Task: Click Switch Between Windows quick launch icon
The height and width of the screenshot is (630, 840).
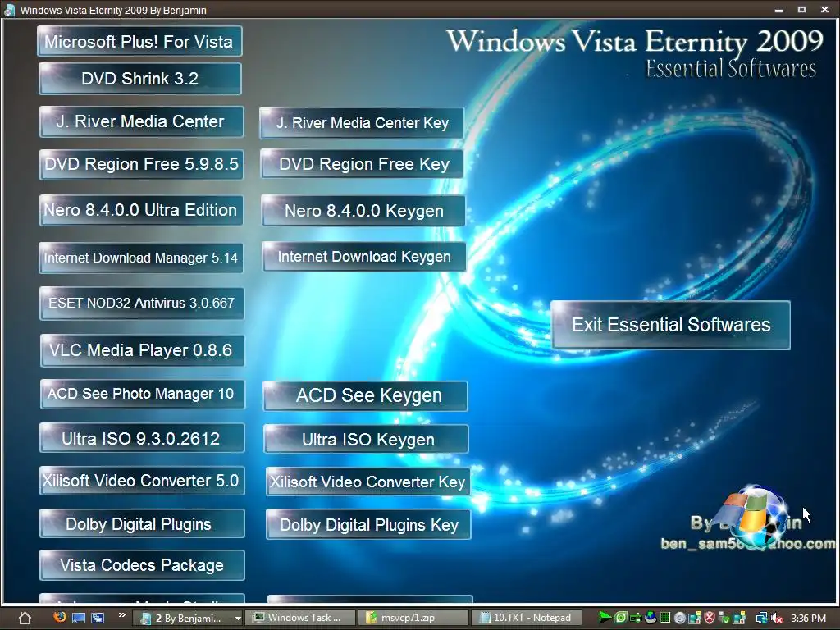Action: click(x=97, y=618)
